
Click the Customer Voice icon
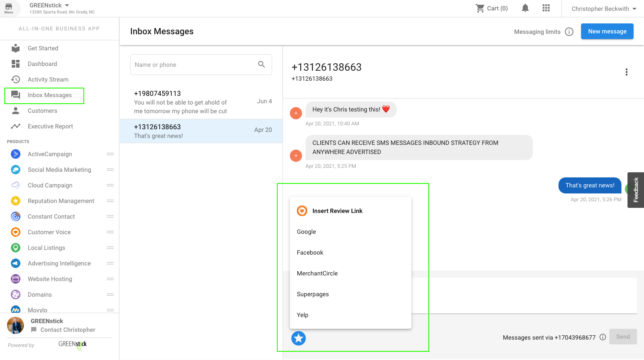click(x=16, y=232)
